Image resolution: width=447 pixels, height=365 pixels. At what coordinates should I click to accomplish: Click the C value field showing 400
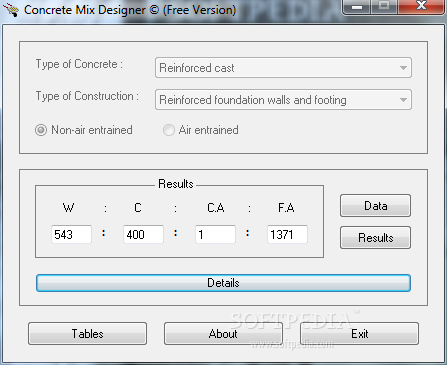[x=143, y=234]
